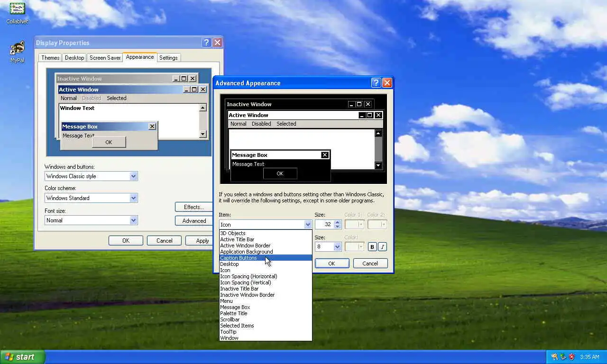The width and height of the screenshot is (607, 364).
Task: Pick Message Box in the Item list
Action: pyautogui.click(x=266, y=307)
